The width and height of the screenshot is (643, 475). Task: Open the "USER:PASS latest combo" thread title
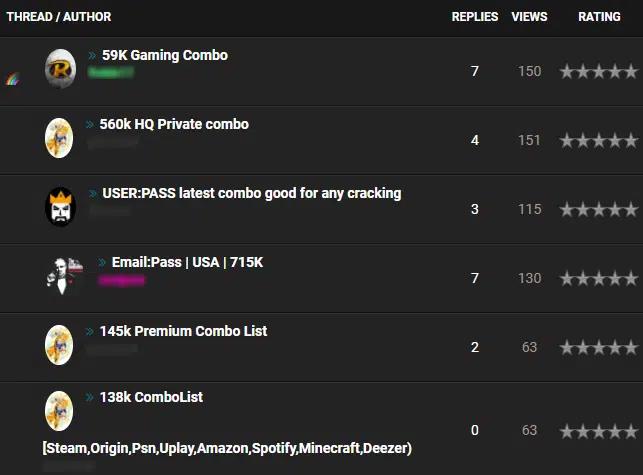point(251,193)
